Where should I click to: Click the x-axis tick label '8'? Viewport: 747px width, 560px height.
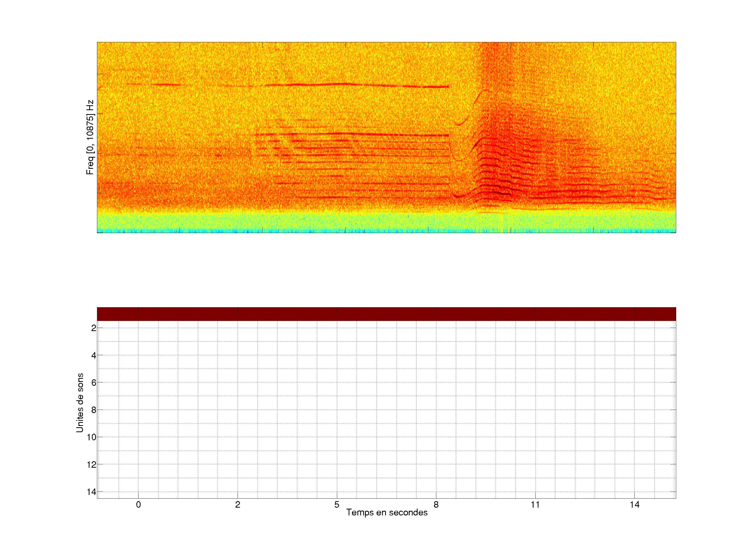pyautogui.click(x=436, y=505)
